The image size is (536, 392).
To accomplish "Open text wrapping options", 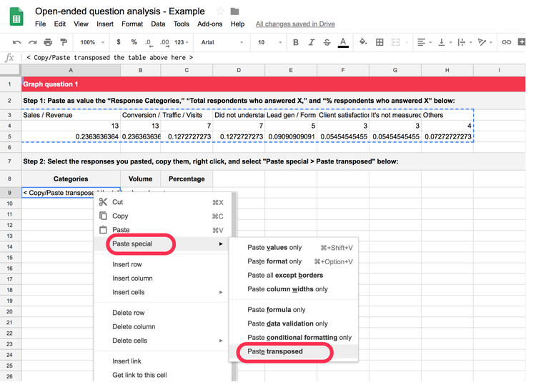I will pyautogui.click(x=465, y=42).
